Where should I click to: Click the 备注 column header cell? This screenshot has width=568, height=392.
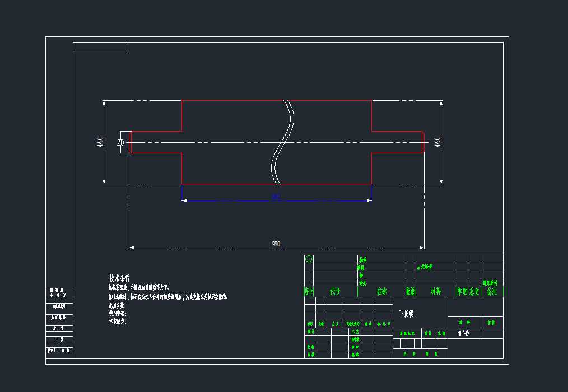point(491,292)
